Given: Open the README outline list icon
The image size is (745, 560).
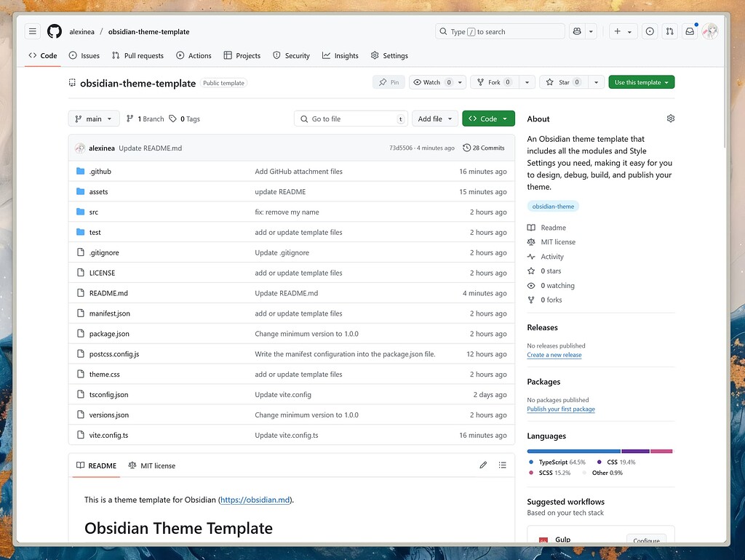Looking at the screenshot, I should click(x=503, y=465).
